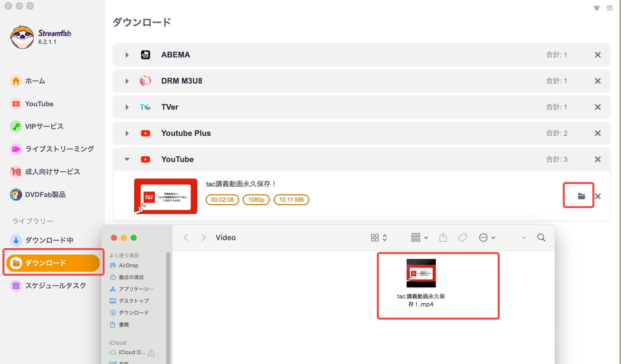The image size is (621, 364).
Task: Collapse the YouTube download group
Action: [x=127, y=159]
